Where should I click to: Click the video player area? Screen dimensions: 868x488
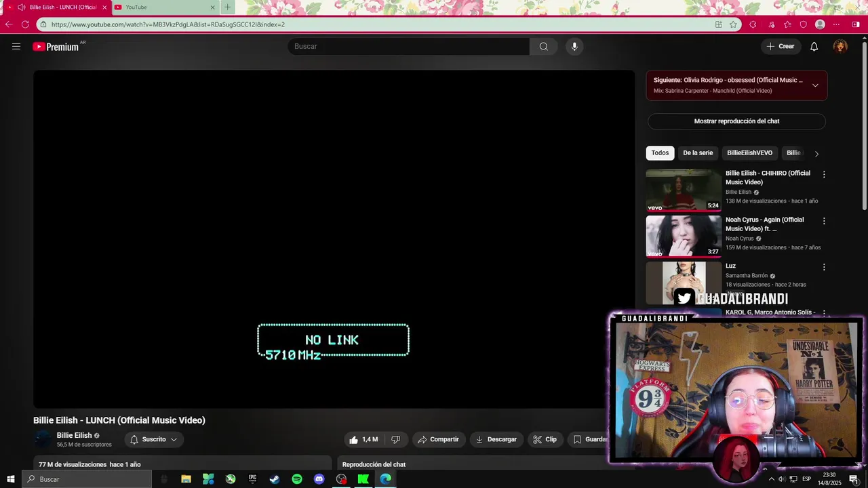pos(334,239)
